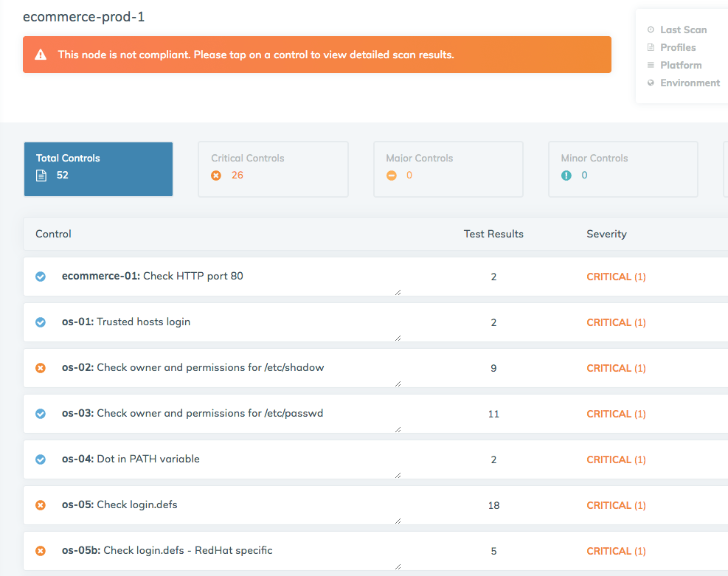
Task: Filter by Total Controls tab
Action: [x=98, y=169]
